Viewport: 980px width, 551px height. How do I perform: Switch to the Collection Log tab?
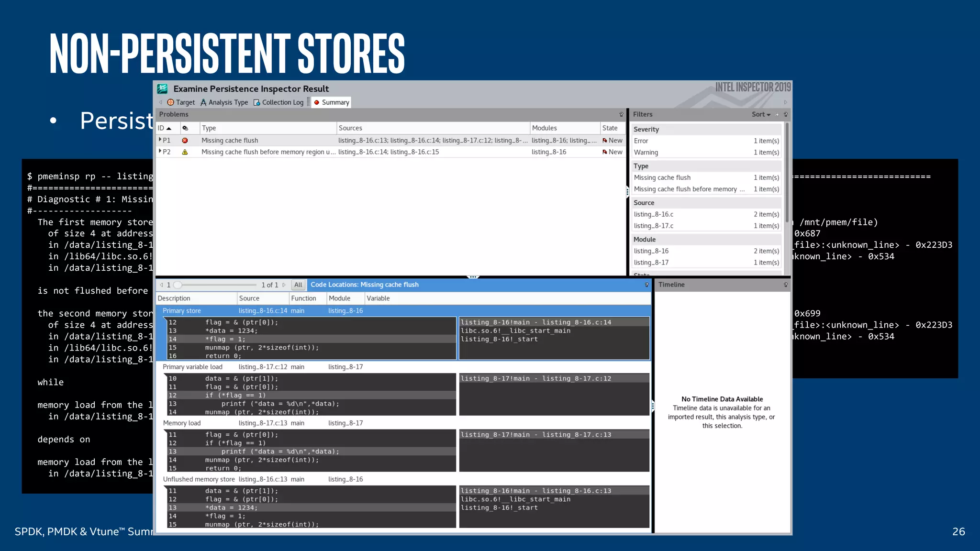tap(278, 102)
